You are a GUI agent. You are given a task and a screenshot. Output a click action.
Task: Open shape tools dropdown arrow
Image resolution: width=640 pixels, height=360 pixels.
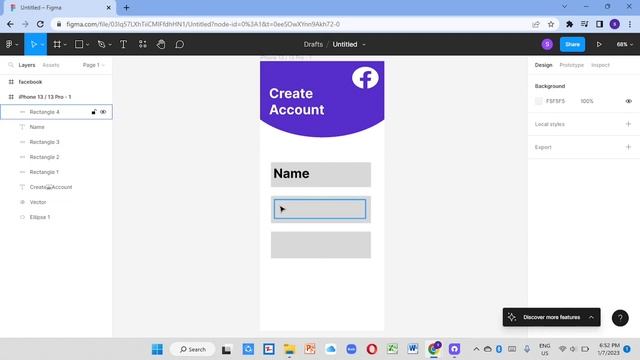click(x=87, y=44)
